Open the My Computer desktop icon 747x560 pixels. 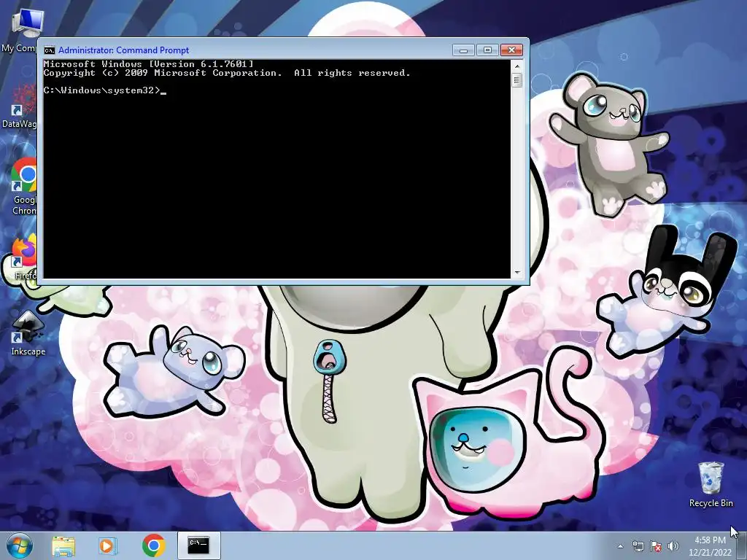22,31
